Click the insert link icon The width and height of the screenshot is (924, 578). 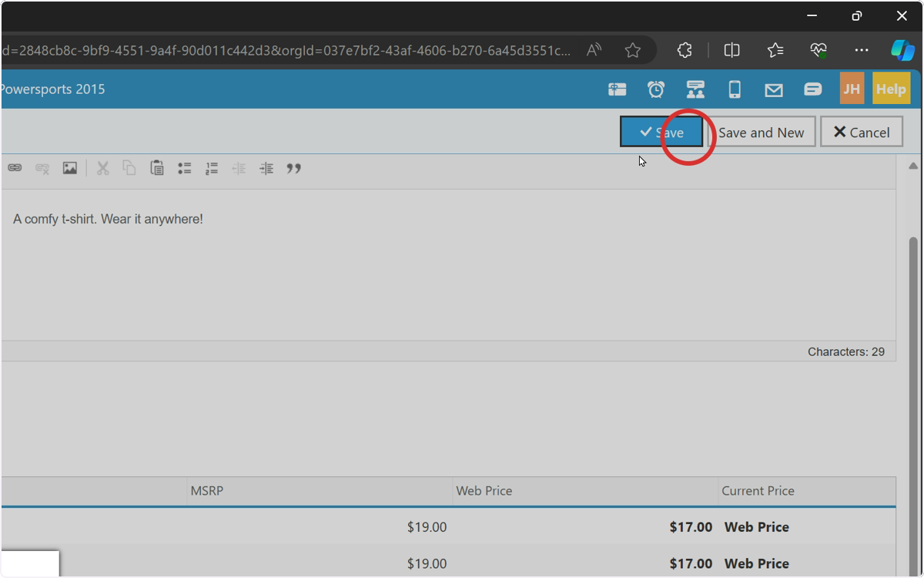15,168
